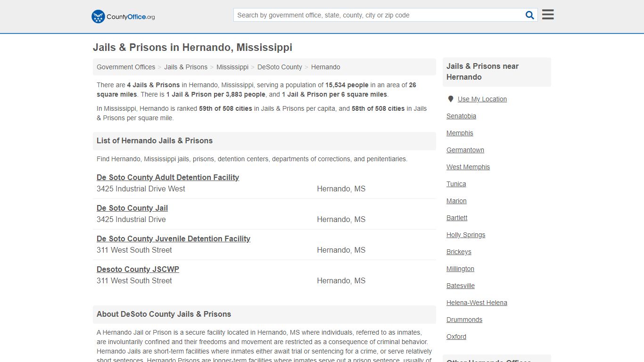Click '59th of 508 cities' ranking text

click(x=225, y=108)
